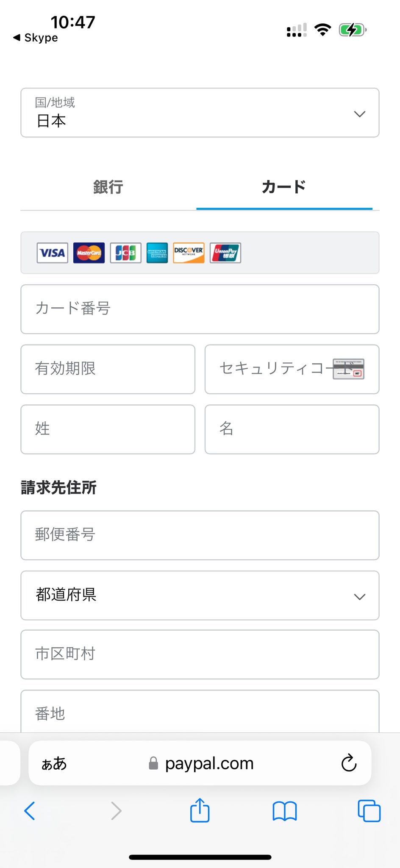400x868 pixels.
Task: Select the カード tab
Action: coord(284,187)
